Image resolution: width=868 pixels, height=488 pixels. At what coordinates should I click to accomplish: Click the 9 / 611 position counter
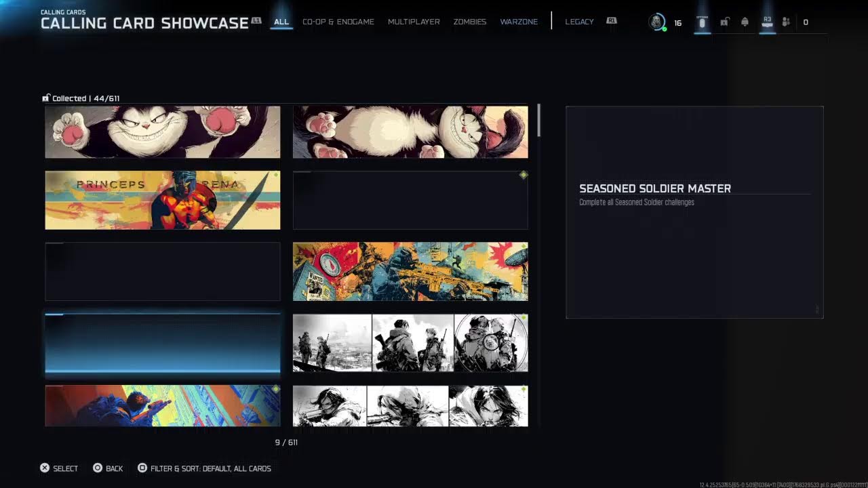[x=286, y=442]
